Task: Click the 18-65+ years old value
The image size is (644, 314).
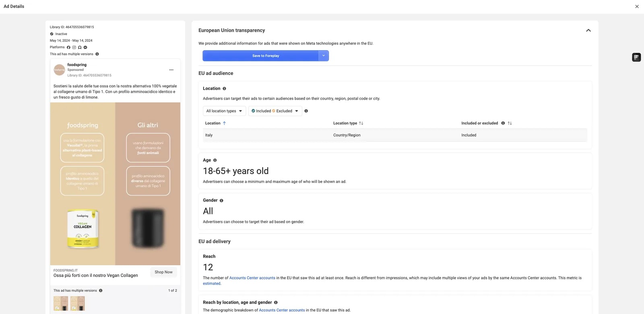Action: (x=236, y=171)
